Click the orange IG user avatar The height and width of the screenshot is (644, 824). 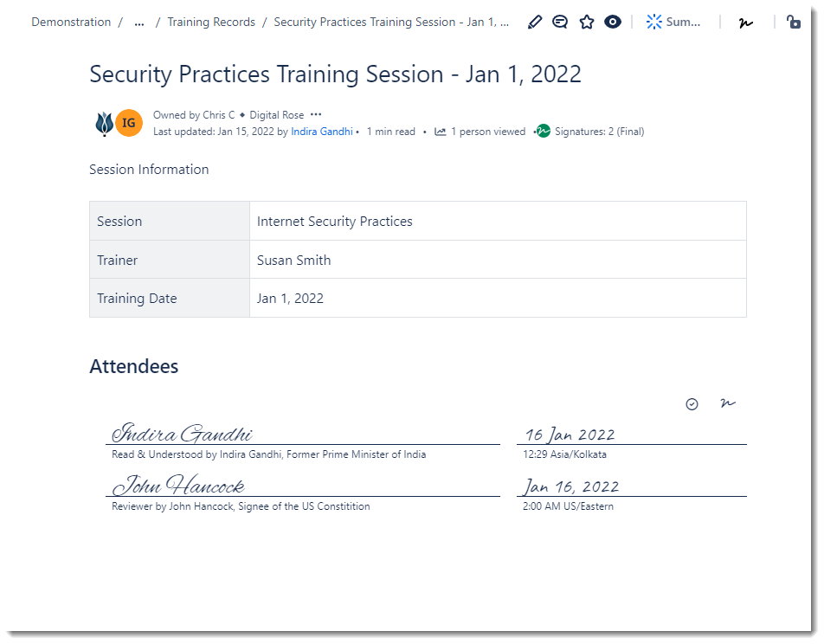129,123
